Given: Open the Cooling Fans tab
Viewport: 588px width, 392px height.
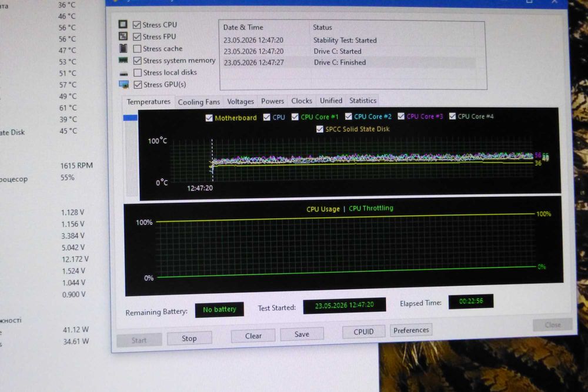Looking at the screenshot, I should (199, 102).
